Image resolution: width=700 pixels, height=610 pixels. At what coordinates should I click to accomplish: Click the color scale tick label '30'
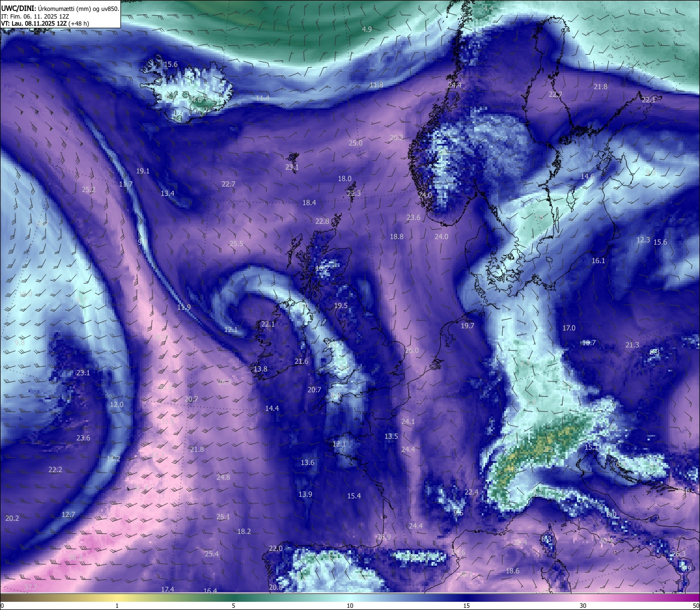pos(583,606)
